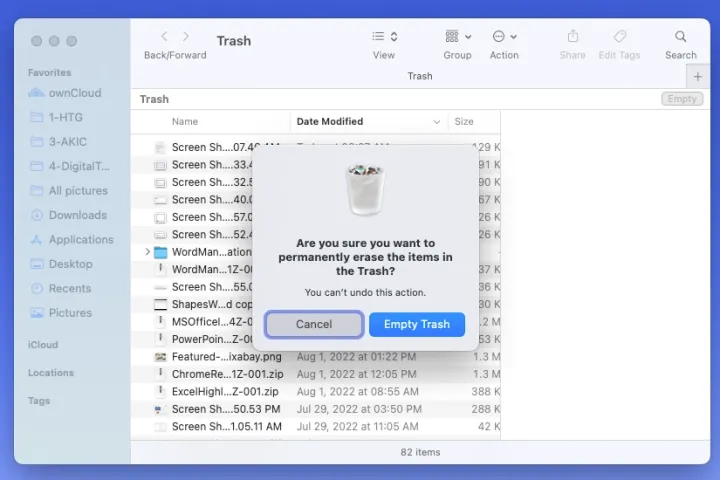Click the ChromeRe...1Z-001.zip archive icon
This screenshot has width=720, height=480.
pyautogui.click(x=160, y=374)
